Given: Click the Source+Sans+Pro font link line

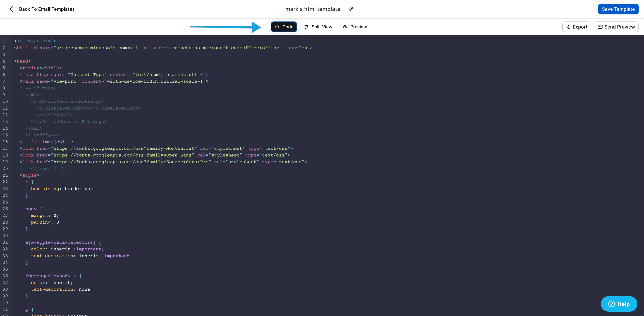Looking at the screenshot, I should (163, 162).
